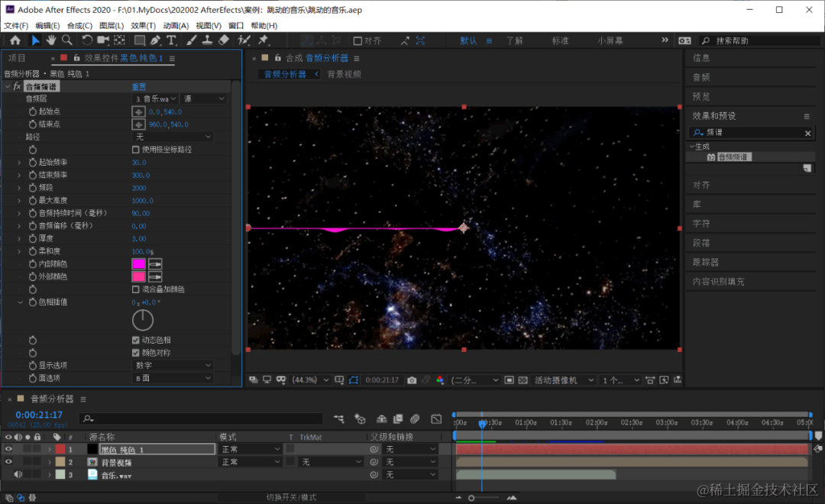Click the end point crosshair picker

[138, 124]
